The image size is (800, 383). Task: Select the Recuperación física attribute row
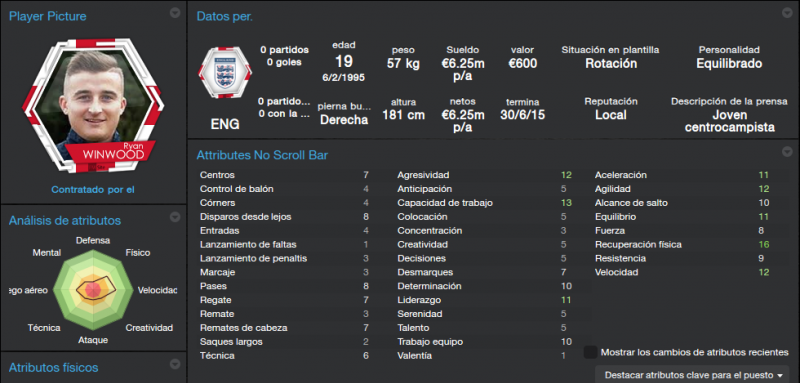(682, 245)
